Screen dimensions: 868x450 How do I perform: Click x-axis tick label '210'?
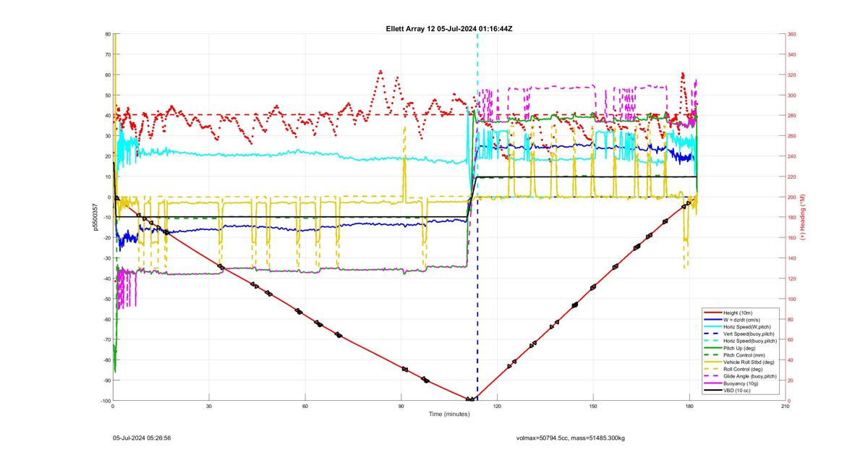coord(786,406)
